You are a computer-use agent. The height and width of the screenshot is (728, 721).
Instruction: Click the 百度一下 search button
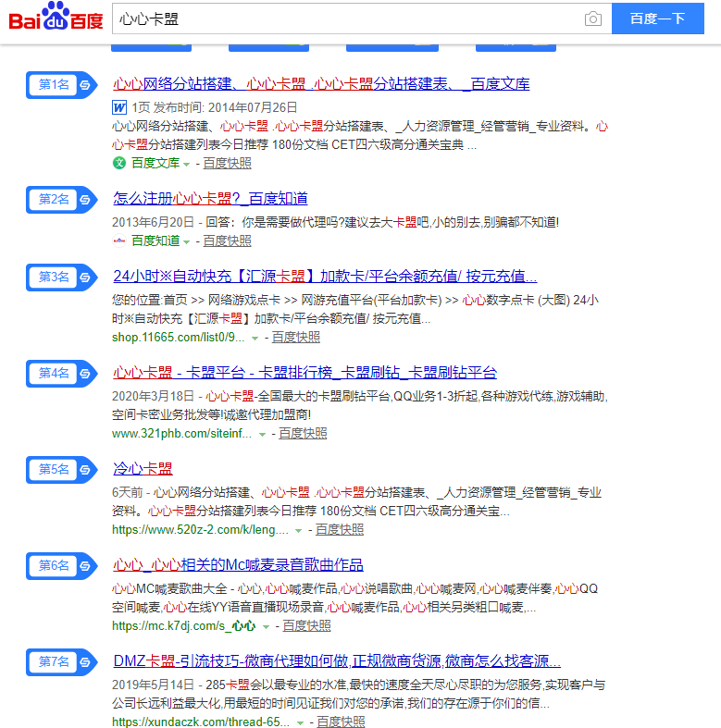[x=657, y=19]
